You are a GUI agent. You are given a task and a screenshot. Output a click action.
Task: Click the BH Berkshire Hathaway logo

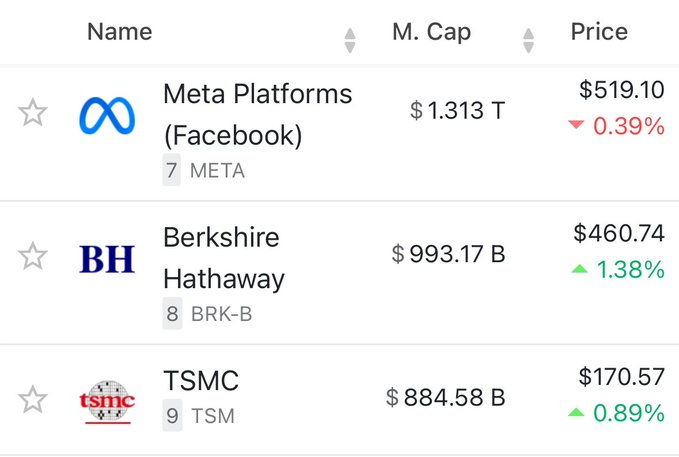107,259
